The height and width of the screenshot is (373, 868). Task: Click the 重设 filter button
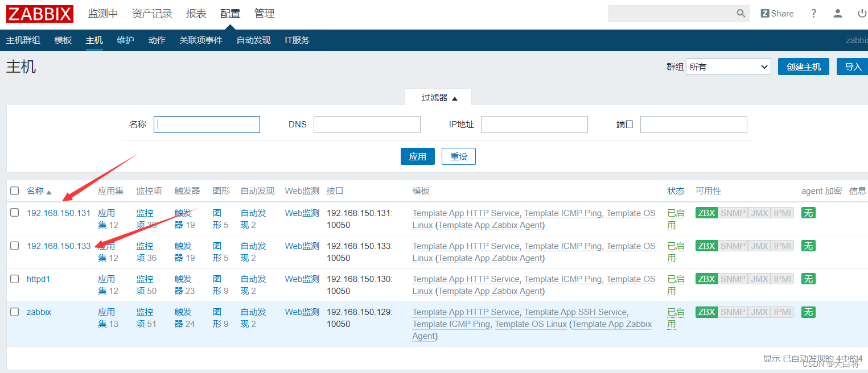[x=459, y=156]
